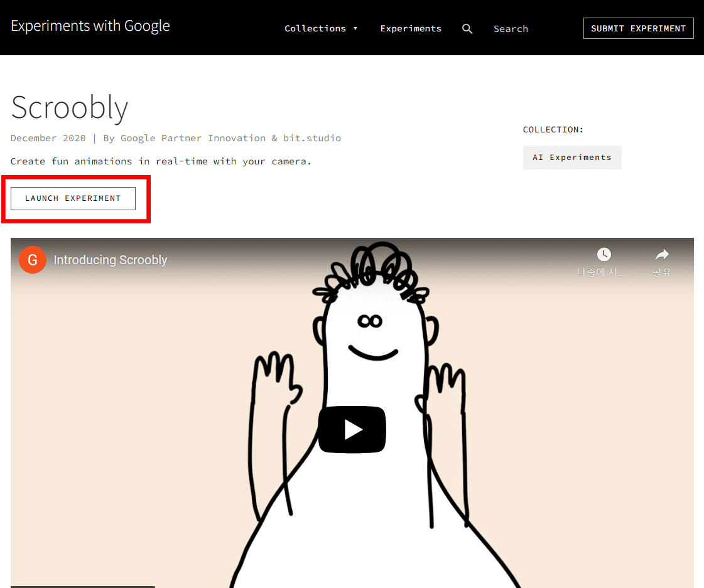Launch the Scroobly experiment
The width and height of the screenshot is (704, 588).
pos(73,198)
